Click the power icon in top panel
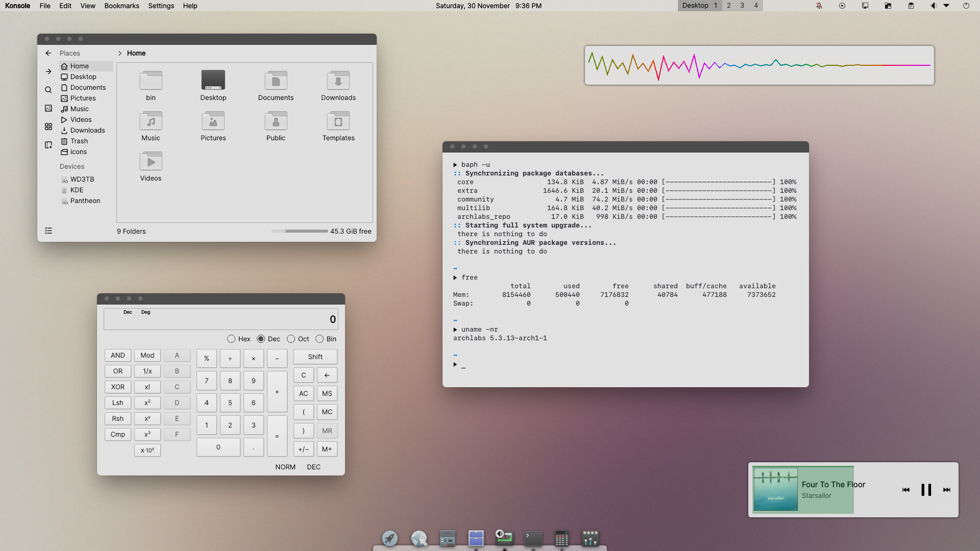The width and height of the screenshot is (980, 551). [966, 6]
